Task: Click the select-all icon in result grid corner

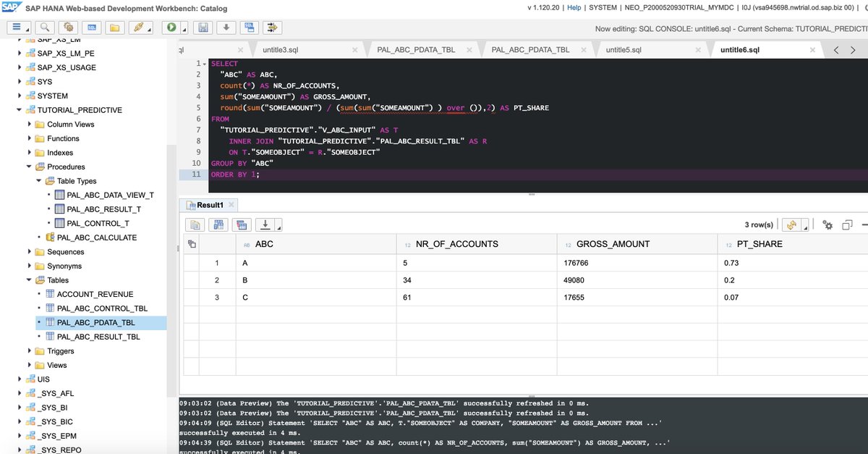Action: [192, 244]
